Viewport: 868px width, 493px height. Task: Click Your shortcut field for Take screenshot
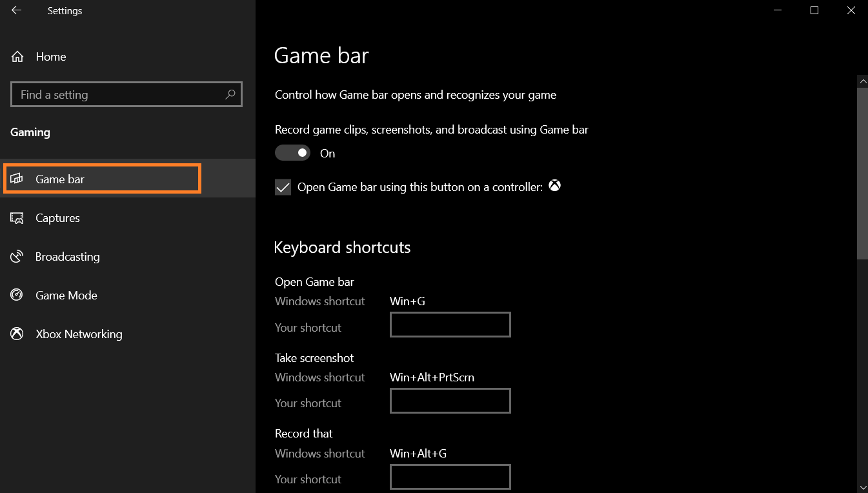450,401
